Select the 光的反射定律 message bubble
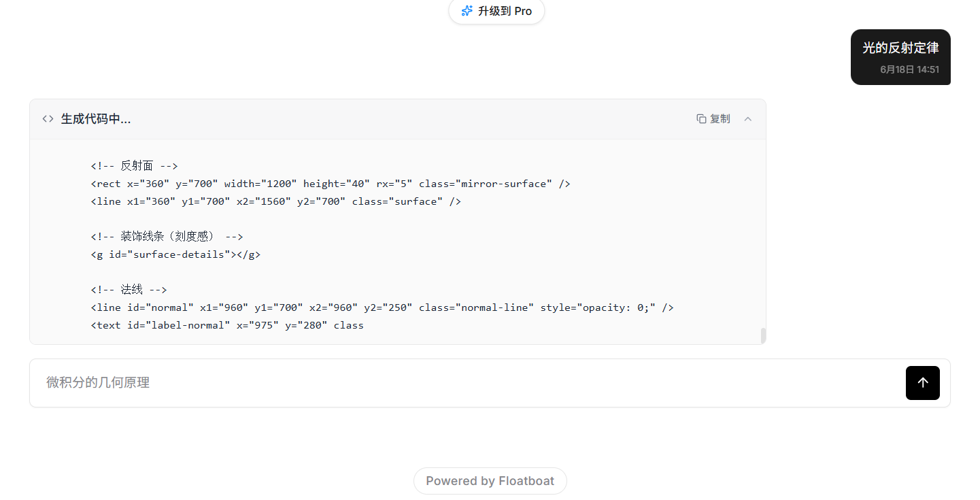Image resolution: width=980 pixels, height=500 pixels. click(x=900, y=57)
